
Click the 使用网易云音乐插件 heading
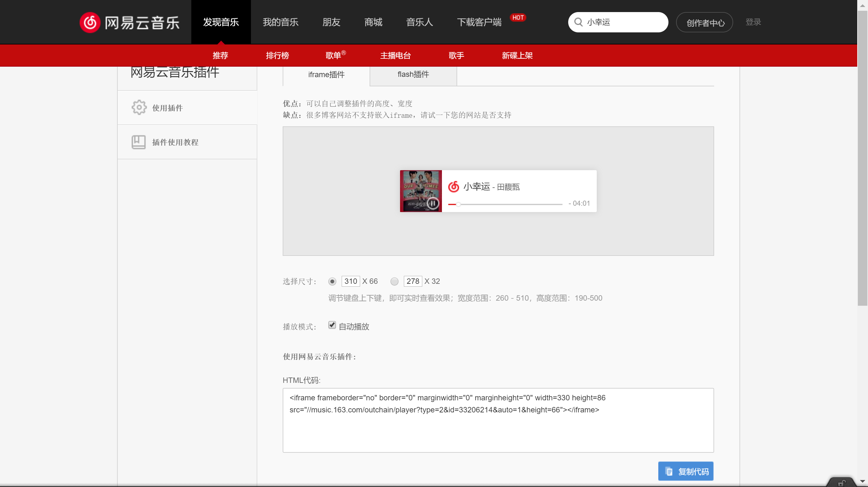point(319,357)
